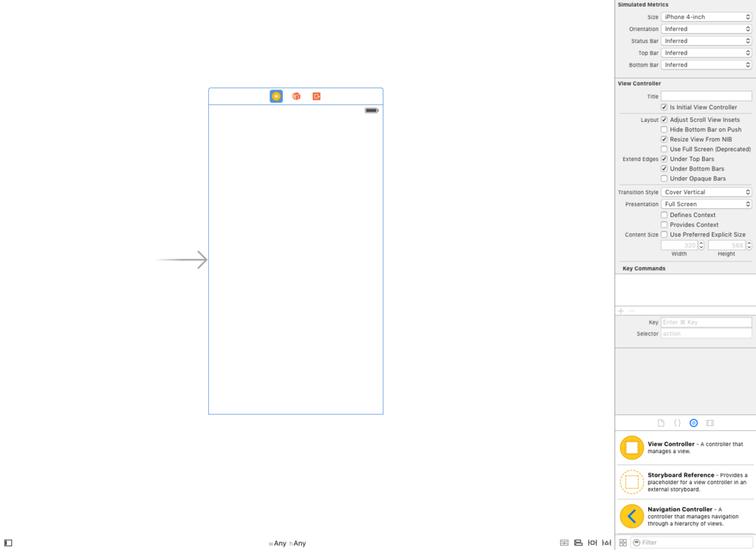The image size is (756, 550).
Task: Click the Selector action field
Action: coord(707,334)
